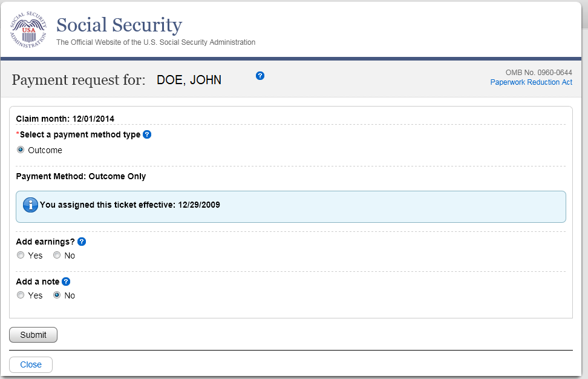The height and width of the screenshot is (379, 588).
Task: Click the beneficiary name DOE, JOHN
Action: pos(189,80)
